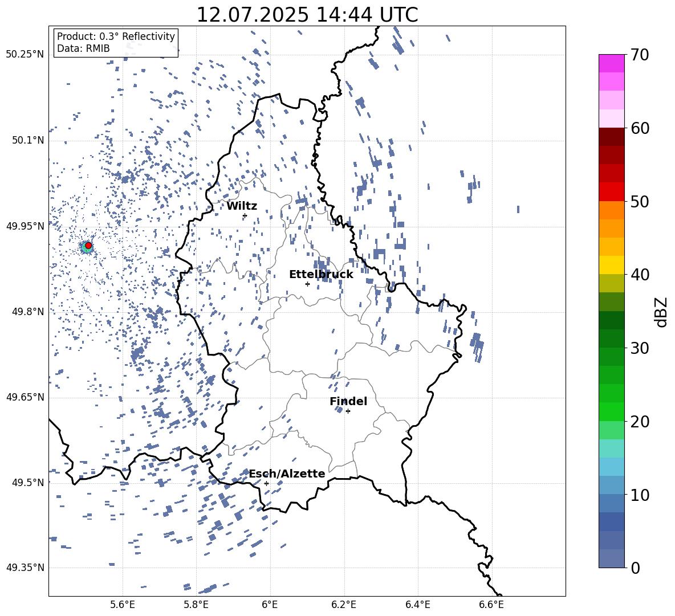Click the Esch/Alzette city label
The width and height of the screenshot is (675, 616).
tap(287, 474)
